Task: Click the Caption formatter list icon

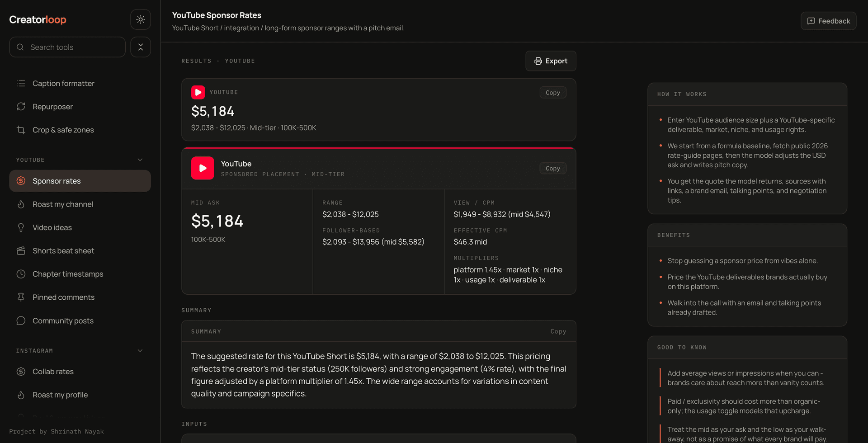Action: (x=21, y=83)
